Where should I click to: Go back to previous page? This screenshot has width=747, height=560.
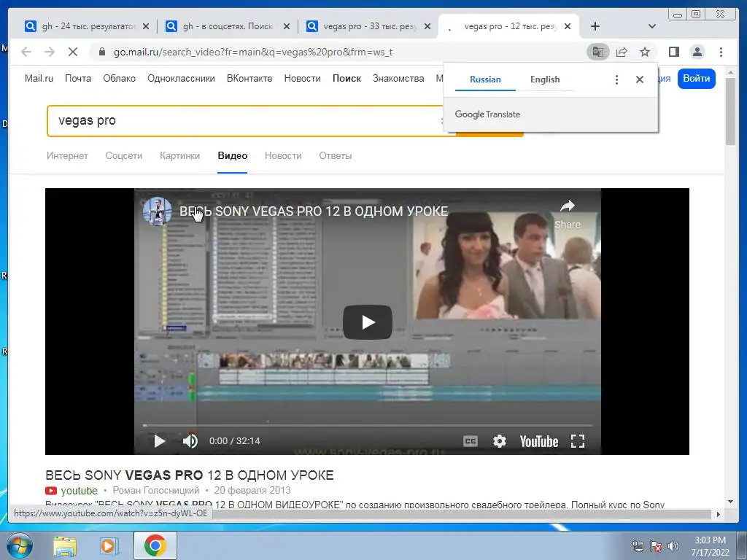point(26,52)
